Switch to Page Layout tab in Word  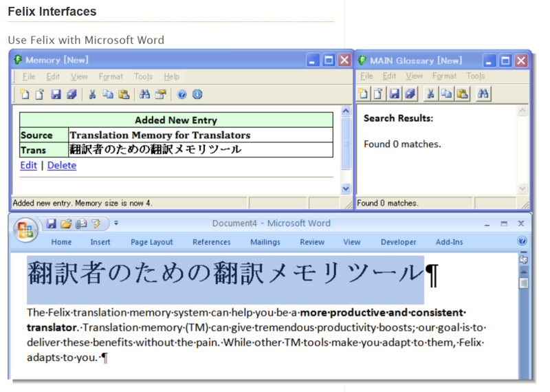pyautogui.click(x=151, y=242)
